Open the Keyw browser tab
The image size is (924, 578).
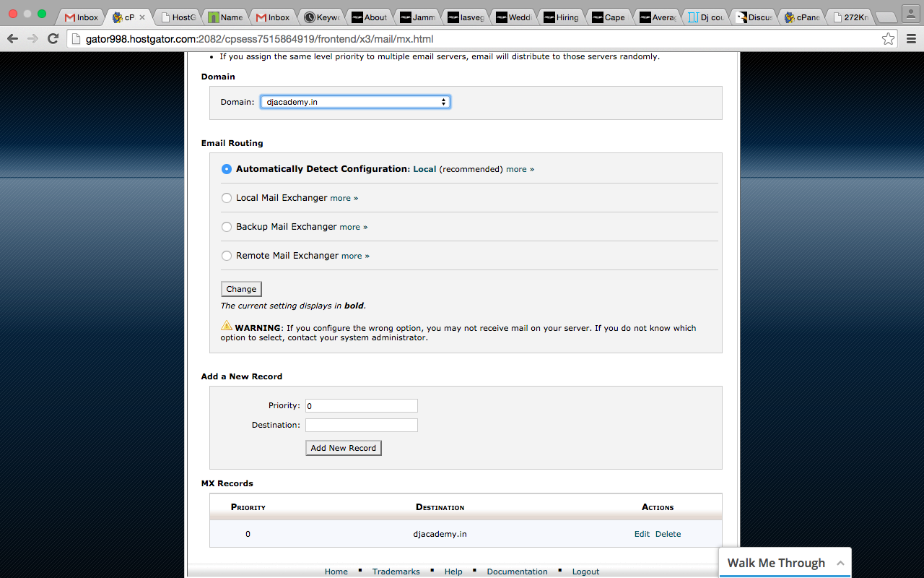coord(321,17)
